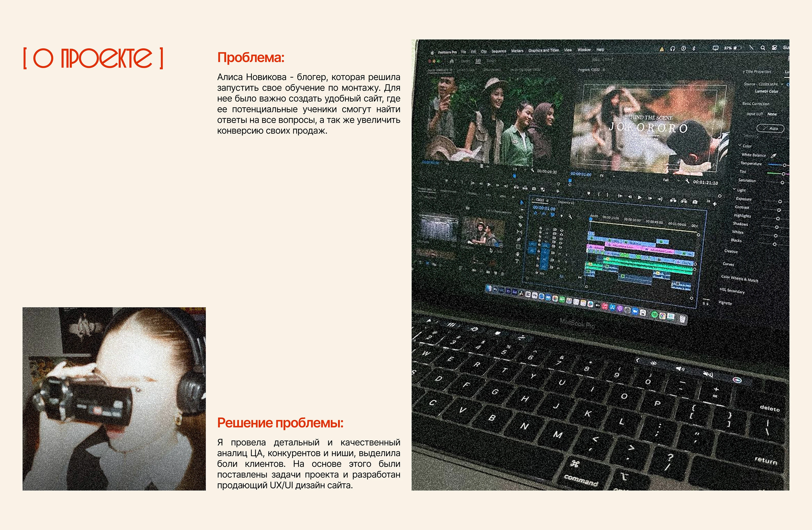Switch to the C0022 timeline tab

pyautogui.click(x=540, y=200)
